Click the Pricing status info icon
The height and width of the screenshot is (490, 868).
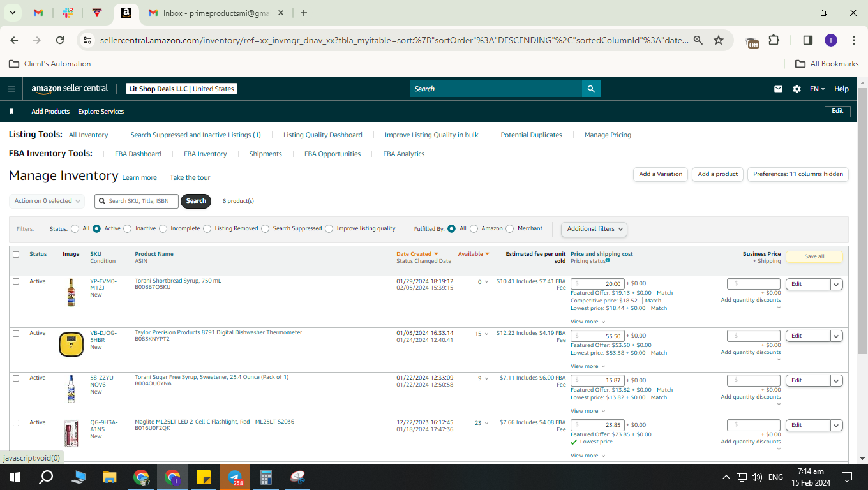point(607,260)
